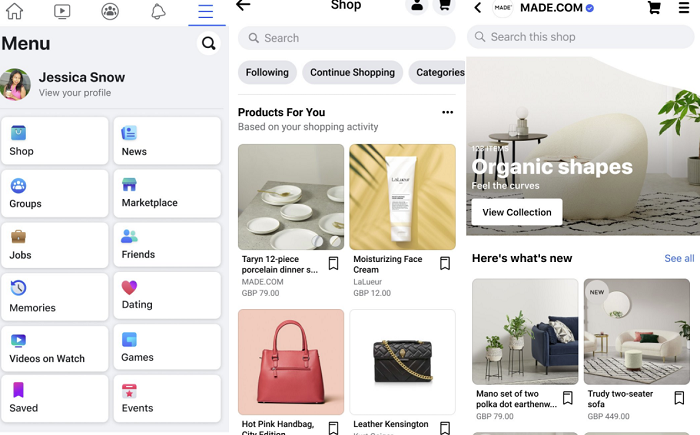Click the Jessica Snow name
This screenshot has height=435, width=700.
[x=82, y=77]
